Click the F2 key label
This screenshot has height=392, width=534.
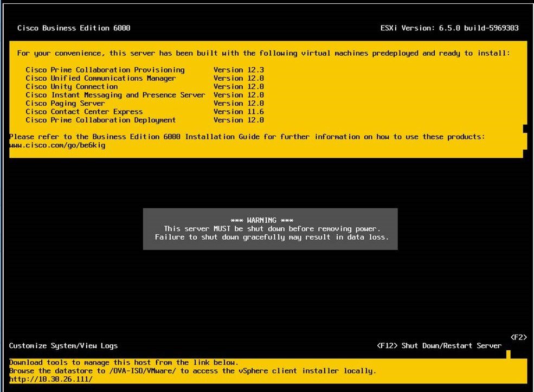tap(519, 337)
